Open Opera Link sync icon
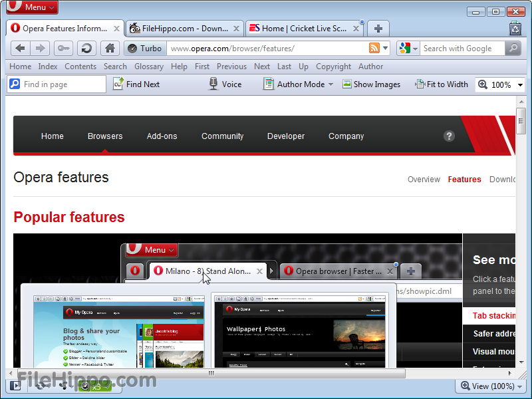 pyautogui.click(x=41, y=386)
